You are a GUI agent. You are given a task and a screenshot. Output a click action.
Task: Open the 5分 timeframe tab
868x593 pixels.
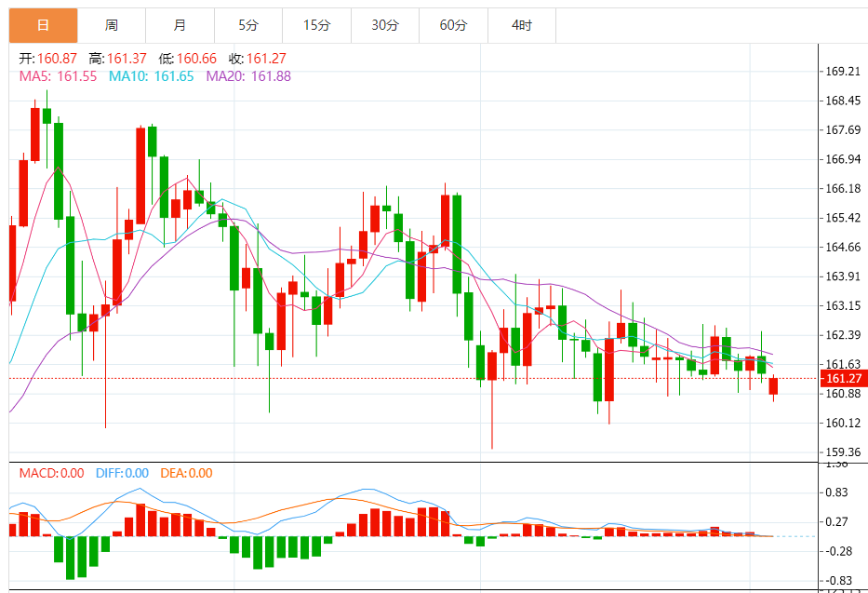click(x=248, y=25)
